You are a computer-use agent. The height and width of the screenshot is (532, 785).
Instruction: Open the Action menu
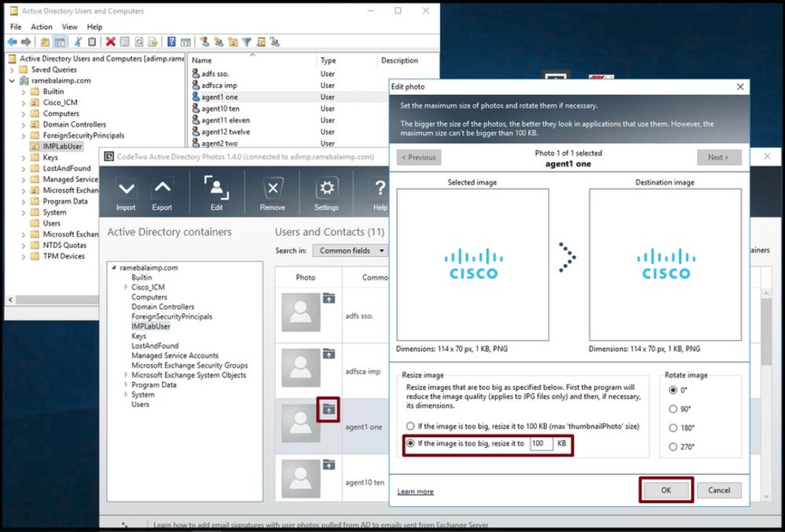(x=42, y=27)
